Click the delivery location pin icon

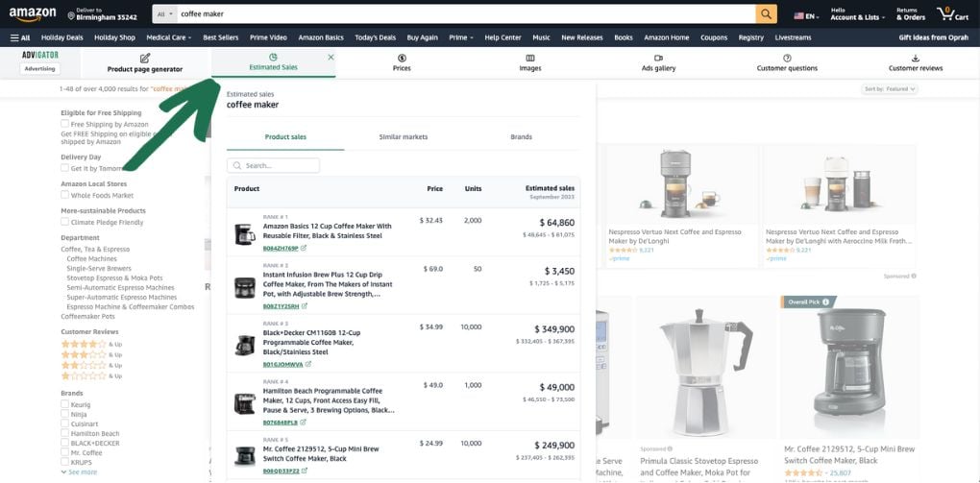(71, 14)
